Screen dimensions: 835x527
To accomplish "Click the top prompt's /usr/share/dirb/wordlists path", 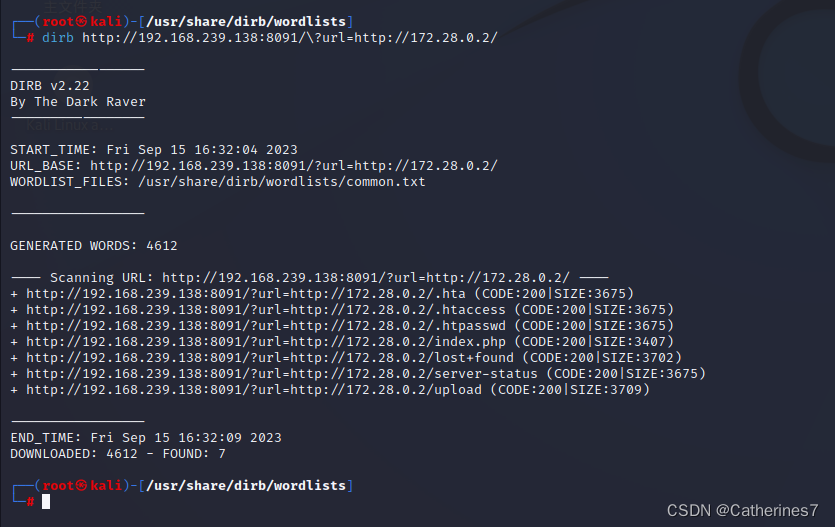I will click(x=246, y=22).
